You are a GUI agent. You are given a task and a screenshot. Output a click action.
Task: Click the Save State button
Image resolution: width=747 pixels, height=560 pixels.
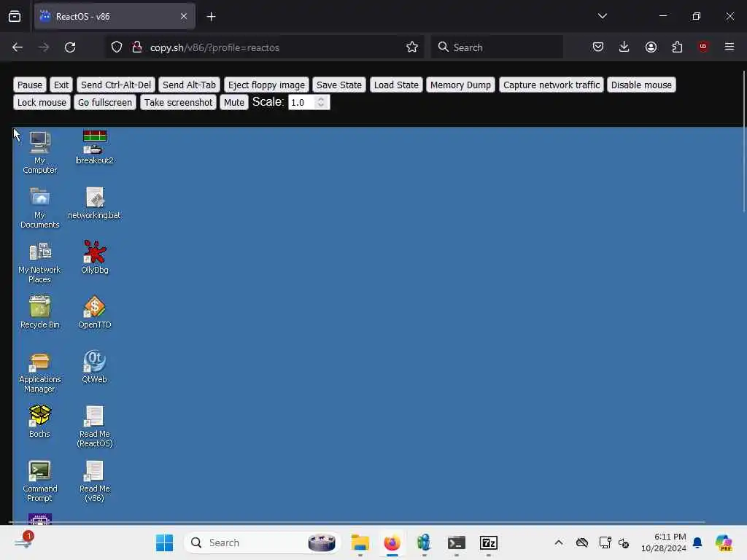tap(339, 85)
